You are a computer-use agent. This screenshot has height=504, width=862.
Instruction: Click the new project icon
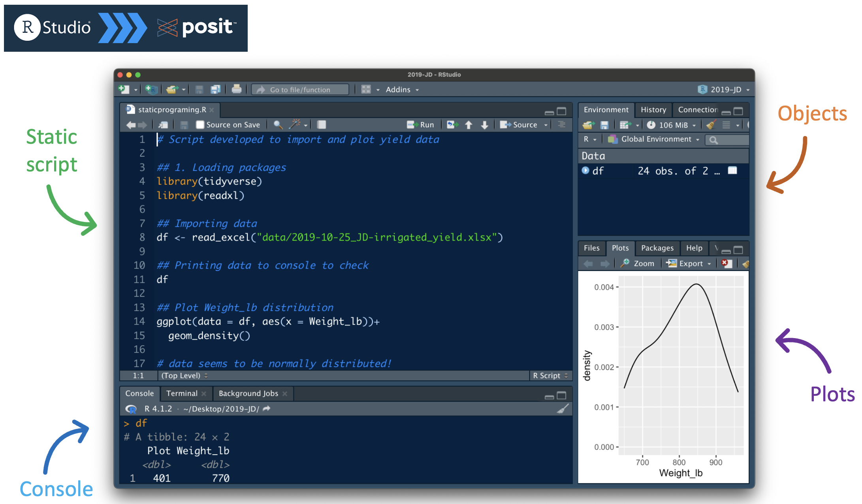pyautogui.click(x=151, y=90)
